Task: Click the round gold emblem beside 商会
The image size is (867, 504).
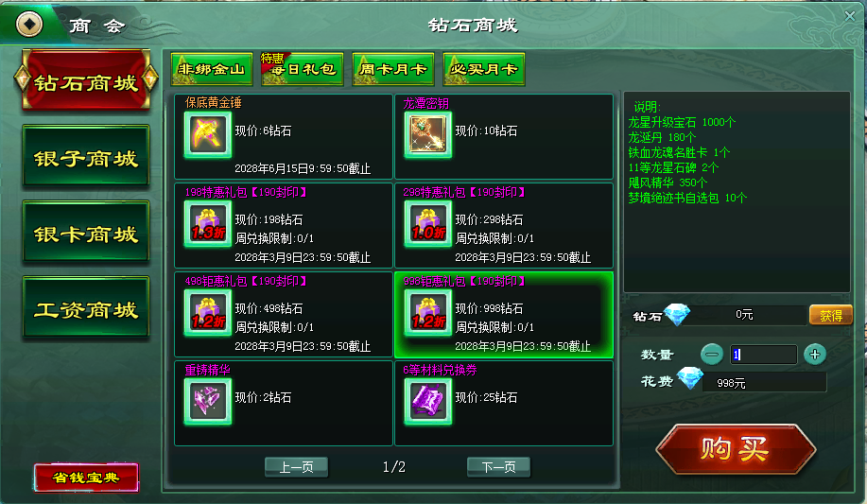Action: 28,24
